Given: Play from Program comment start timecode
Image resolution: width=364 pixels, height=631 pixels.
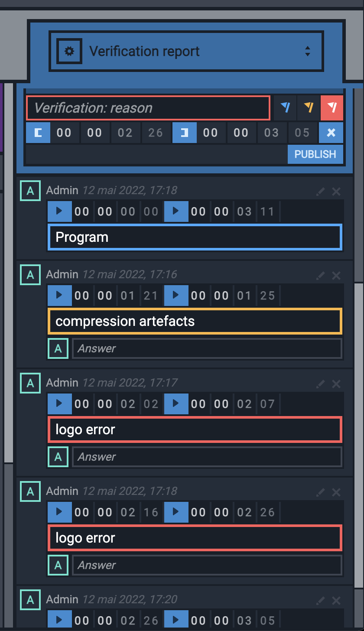Looking at the screenshot, I should coord(59,211).
